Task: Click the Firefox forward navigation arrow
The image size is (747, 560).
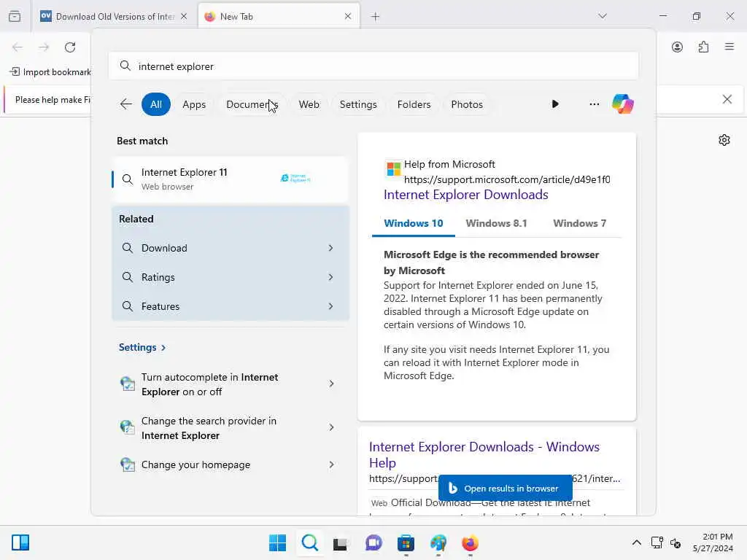Action: coord(44,47)
